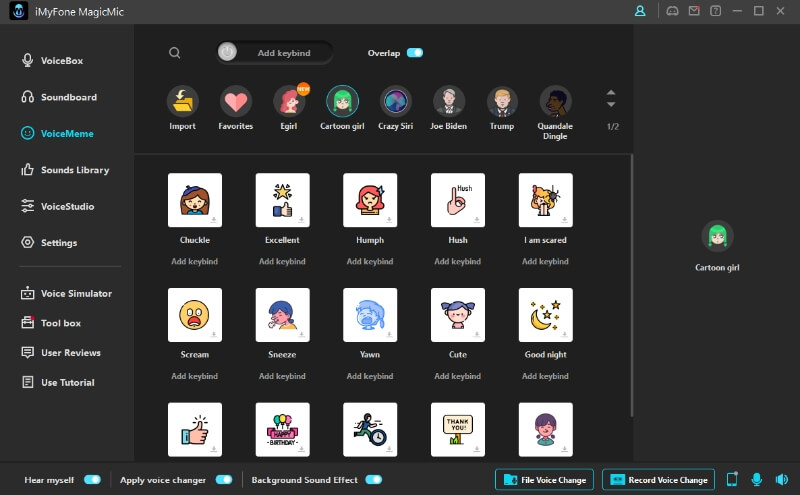The width and height of the screenshot is (800, 495).
Task: Click the iMyFone MagicMic logo icon
Action: point(19,11)
